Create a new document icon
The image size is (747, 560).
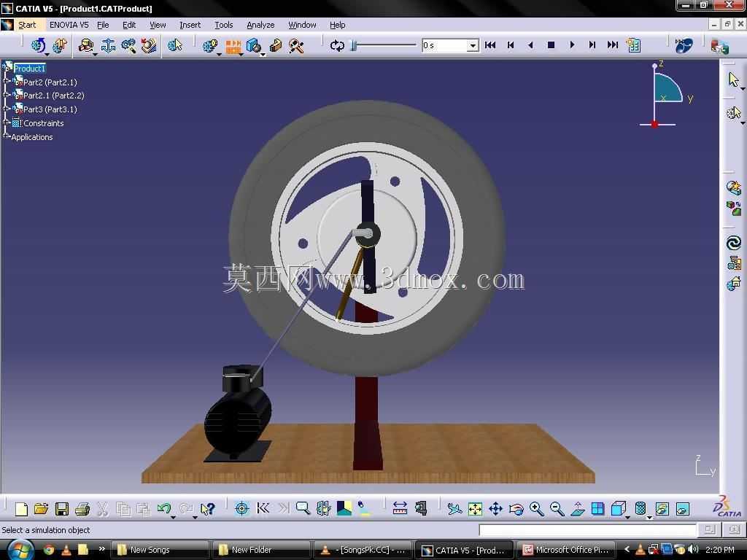21,509
